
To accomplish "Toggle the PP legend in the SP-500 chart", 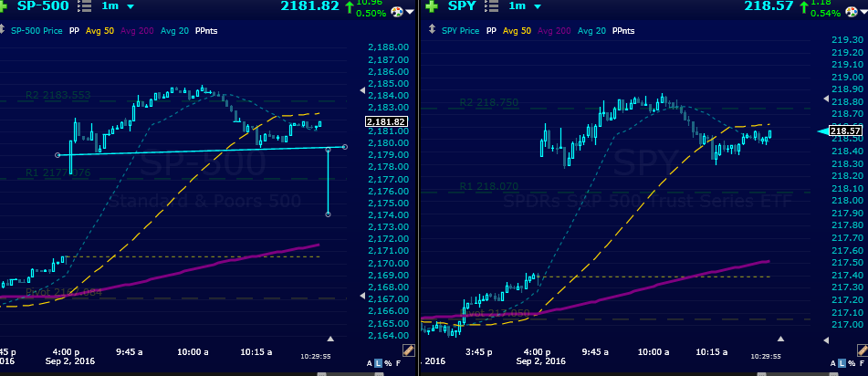I will [x=74, y=30].
